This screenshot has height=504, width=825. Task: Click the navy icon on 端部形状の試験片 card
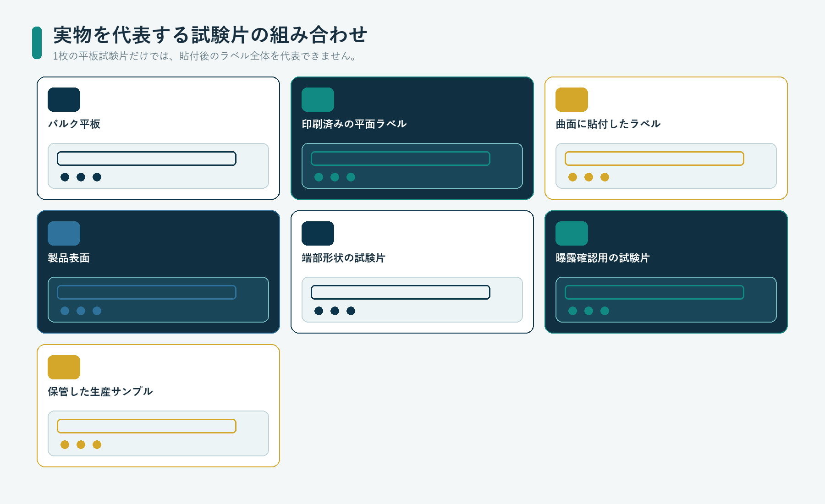(318, 233)
